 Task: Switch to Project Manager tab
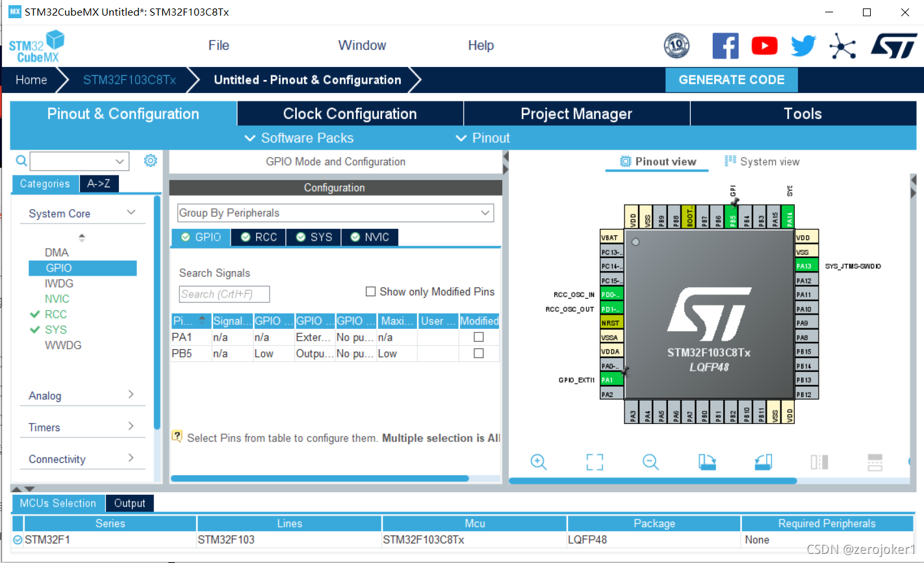[576, 114]
